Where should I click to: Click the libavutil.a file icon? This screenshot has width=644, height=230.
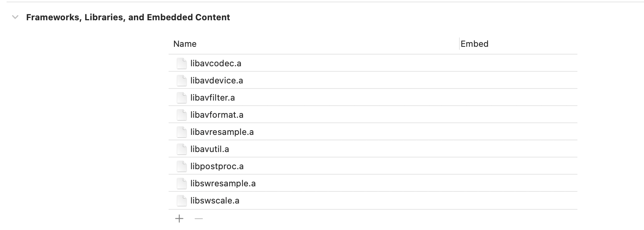[181, 149]
